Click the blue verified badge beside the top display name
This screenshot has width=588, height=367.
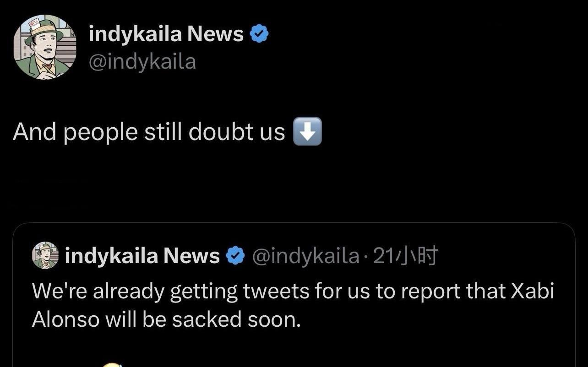point(259,34)
